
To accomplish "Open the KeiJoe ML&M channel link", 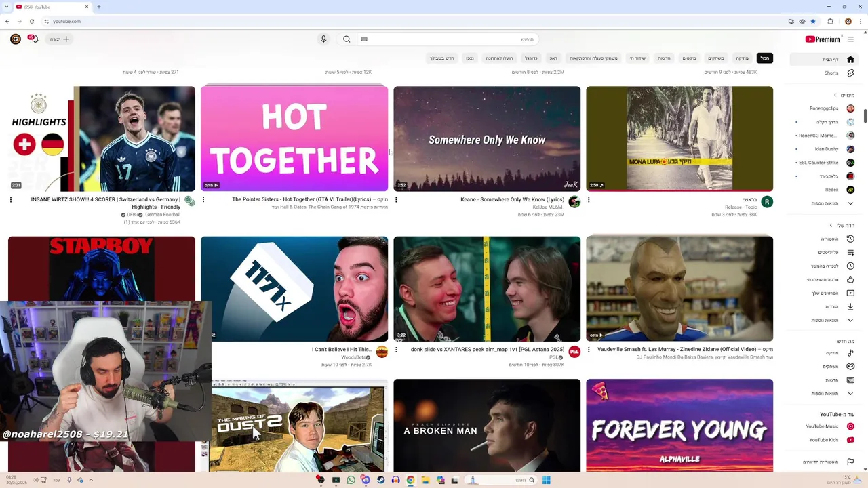I will pyautogui.click(x=549, y=207).
